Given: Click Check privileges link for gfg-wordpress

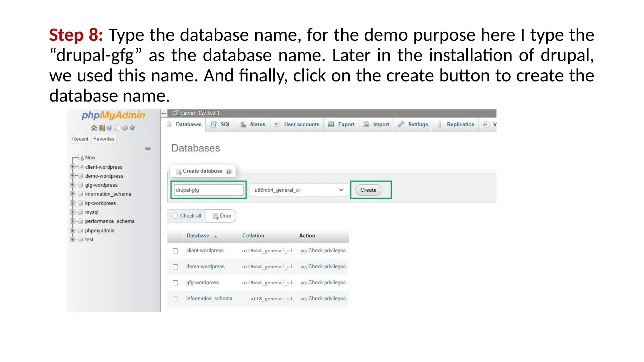Looking at the screenshot, I should pyautogui.click(x=327, y=282).
